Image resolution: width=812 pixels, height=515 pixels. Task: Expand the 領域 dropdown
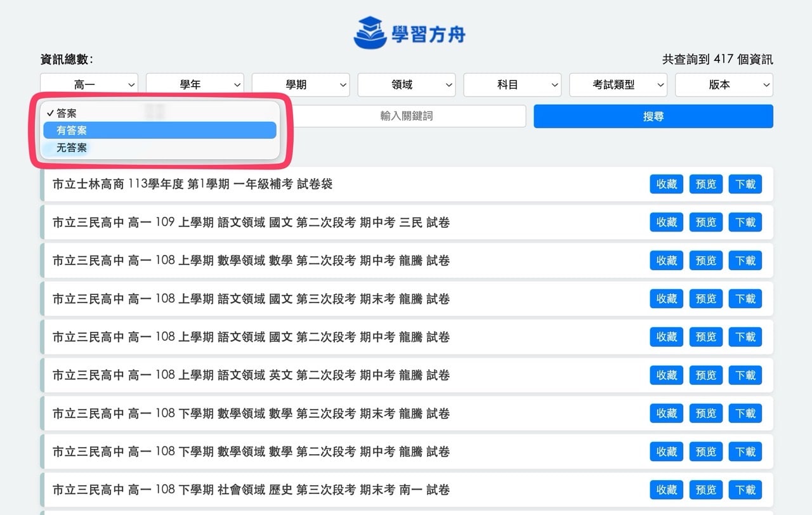pyautogui.click(x=407, y=84)
